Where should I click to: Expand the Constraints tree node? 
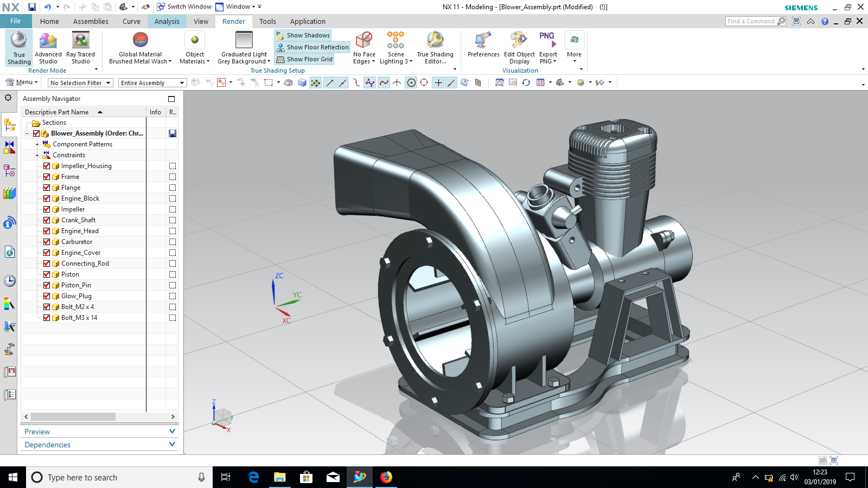click(x=37, y=155)
